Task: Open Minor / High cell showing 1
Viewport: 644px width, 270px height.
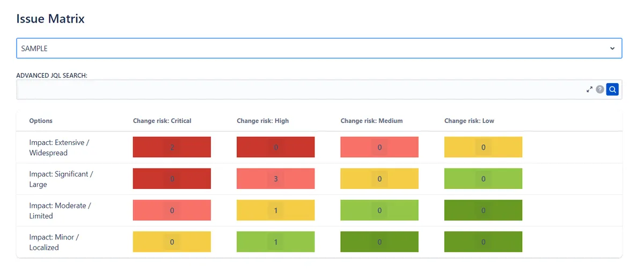Action: click(x=276, y=242)
